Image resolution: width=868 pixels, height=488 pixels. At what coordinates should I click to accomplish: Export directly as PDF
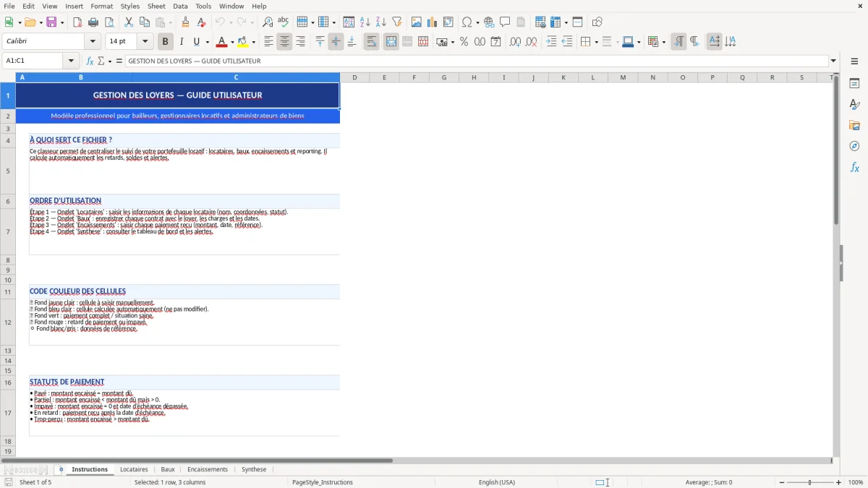coord(77,22)
